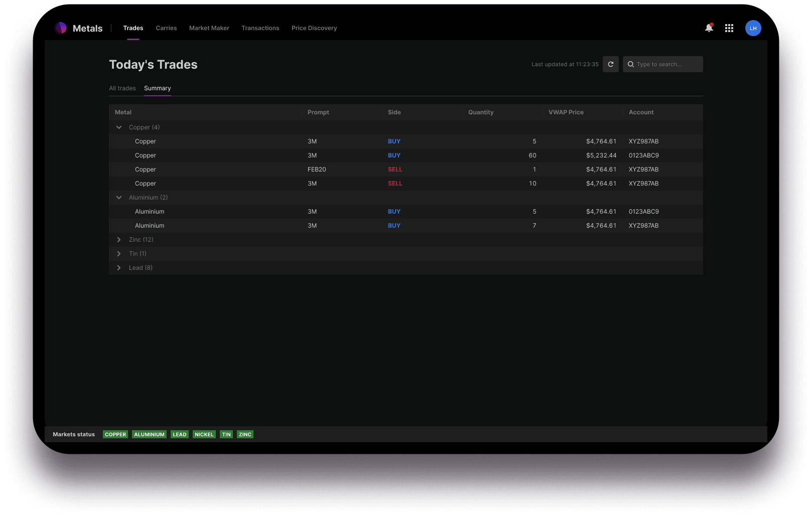Click the ZINC market status badge
The height and width of the screenshot is (516, 812).
click(245, 434)
